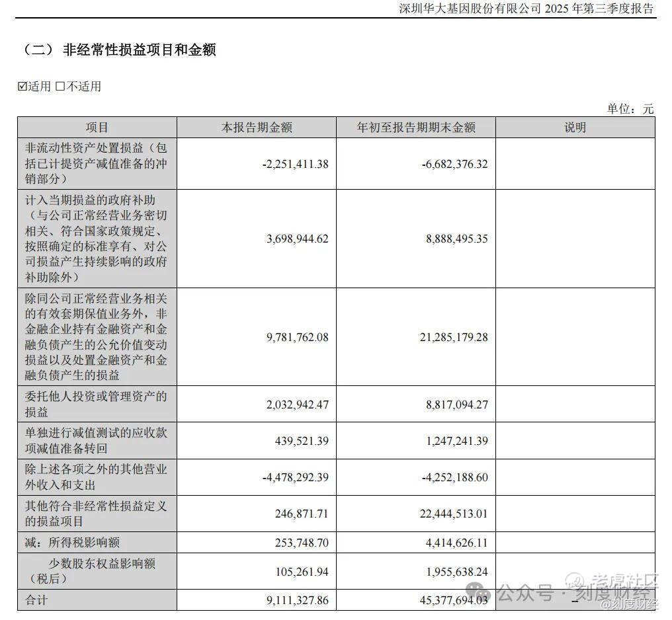The image size is (672, 620).
Task: Click the value 22,444,513.01
Action: (x=454, y=514)
